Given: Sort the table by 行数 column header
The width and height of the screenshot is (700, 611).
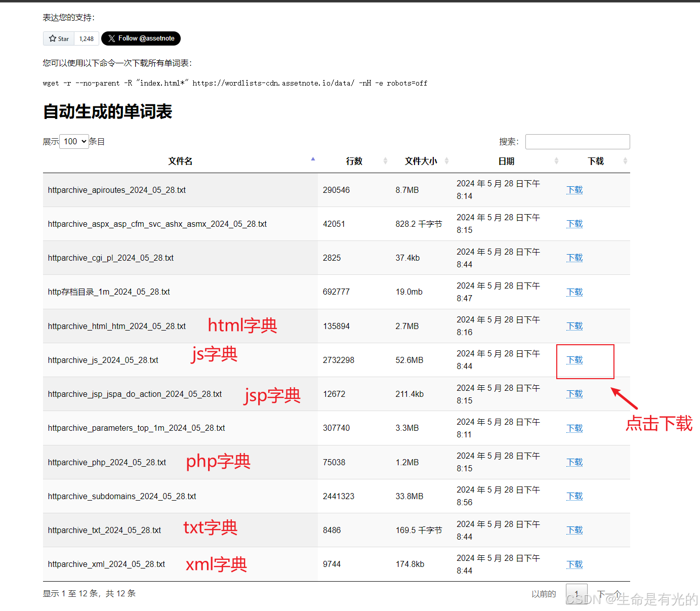Looking at the screenshot, I should 354,160.
